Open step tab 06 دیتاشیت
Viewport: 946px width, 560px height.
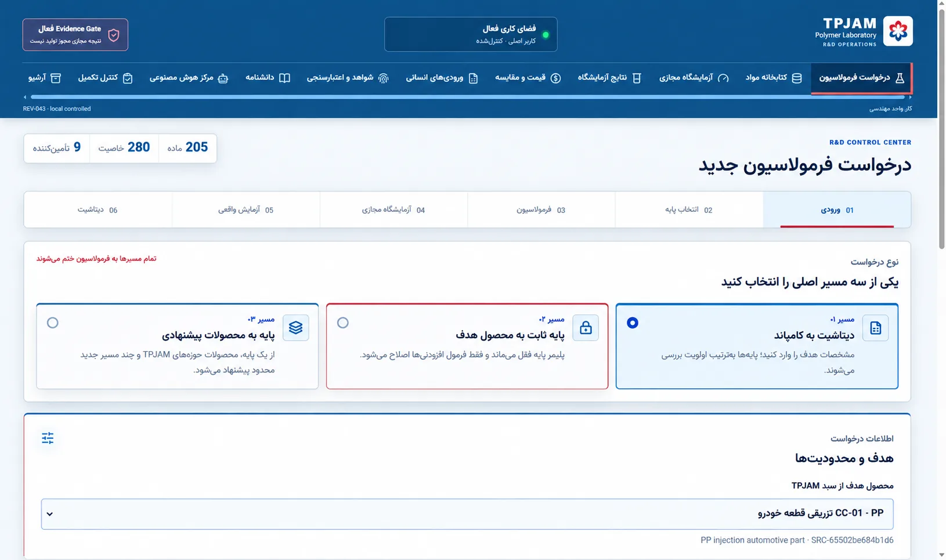click(98, 210)
